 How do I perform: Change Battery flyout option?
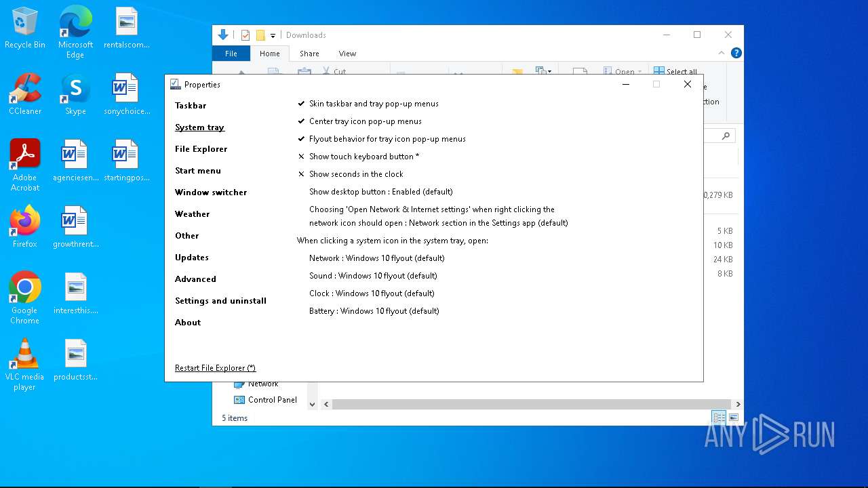[x=374, y=311]
